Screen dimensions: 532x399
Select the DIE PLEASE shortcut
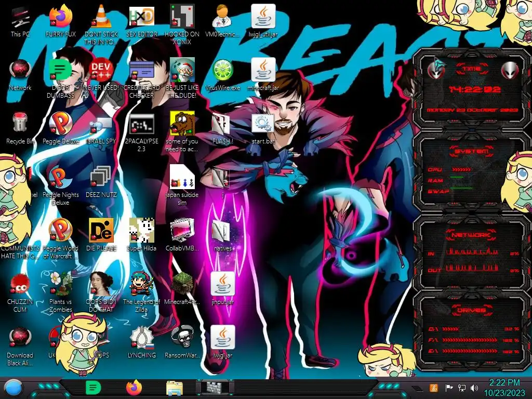(101, 235)
